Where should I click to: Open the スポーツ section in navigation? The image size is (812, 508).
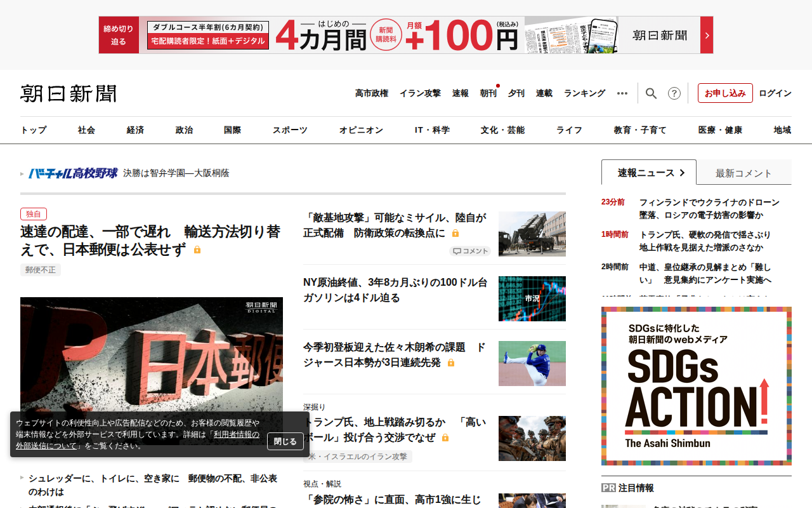290,130
